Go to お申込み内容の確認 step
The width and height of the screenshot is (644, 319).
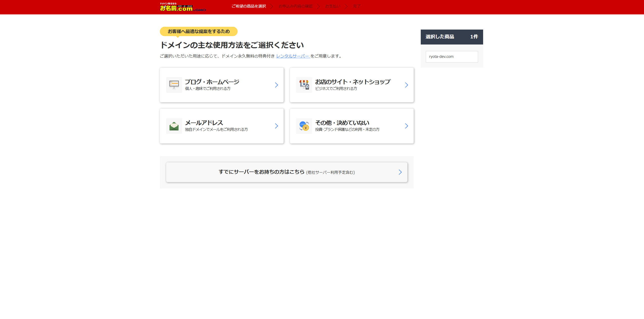(295, 6)
